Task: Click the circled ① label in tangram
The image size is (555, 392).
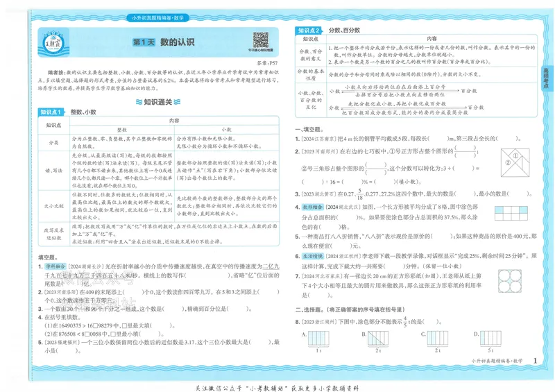Action: coord(515,155)
